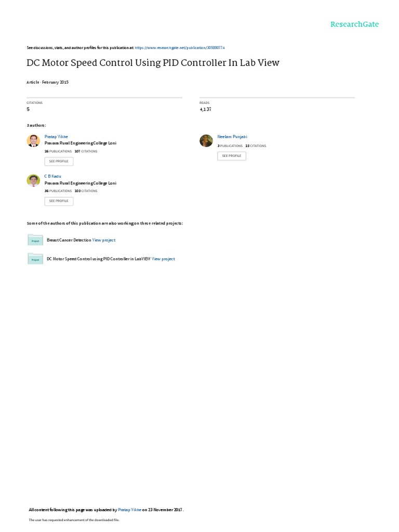Image resolution: width=399 pixels, height=532 pixels.
Task: Click the 107 citations stat for Pratap Vikhe
Action: click(86, 151)
